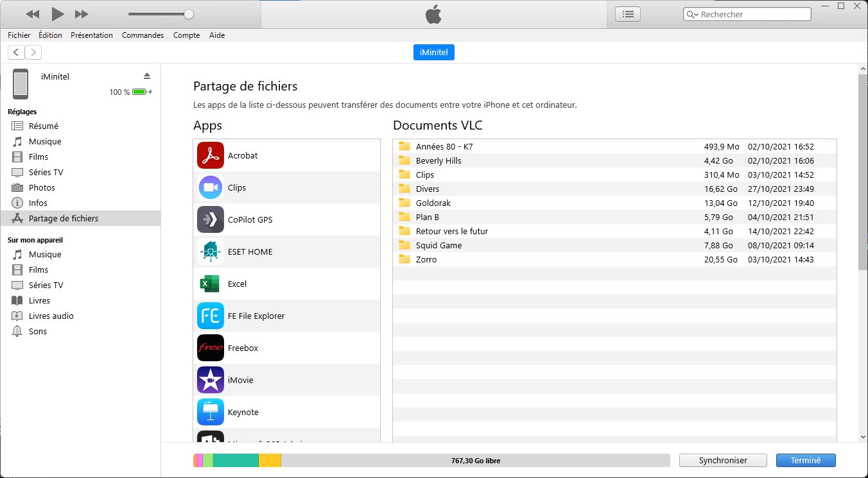Image resolution: width=868 pixels, height=478 pixels.
Task: Select Résumé in Réglages sidebar
Action: [80, 126]
